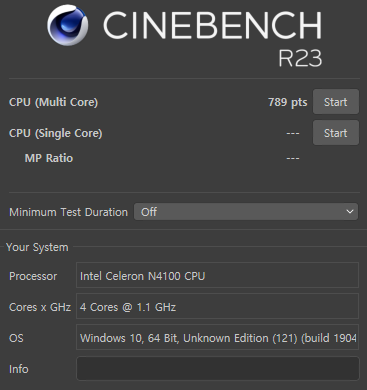This screenshot has height=390, width=367.
Task: Click the 'OS' label
Action: tap(16, 338)
